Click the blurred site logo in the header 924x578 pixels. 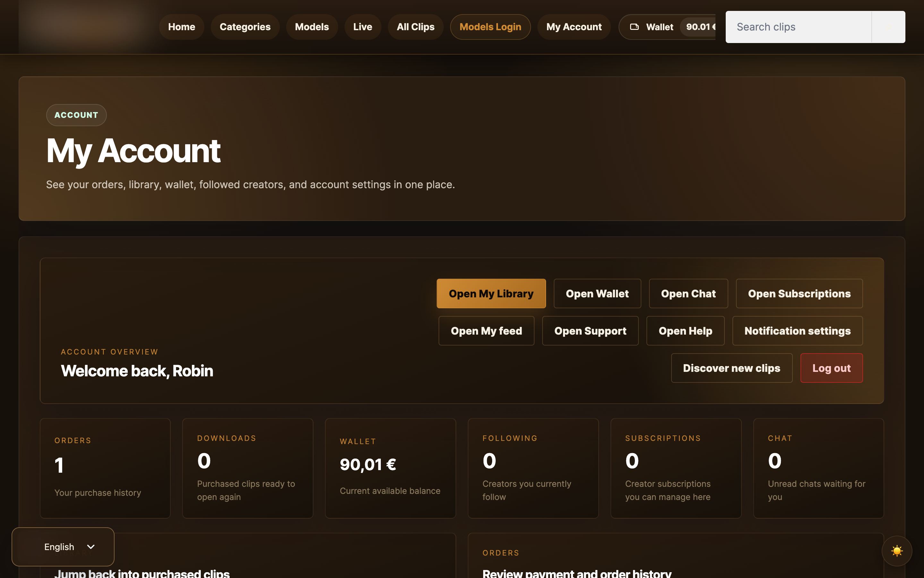point(86,27)
